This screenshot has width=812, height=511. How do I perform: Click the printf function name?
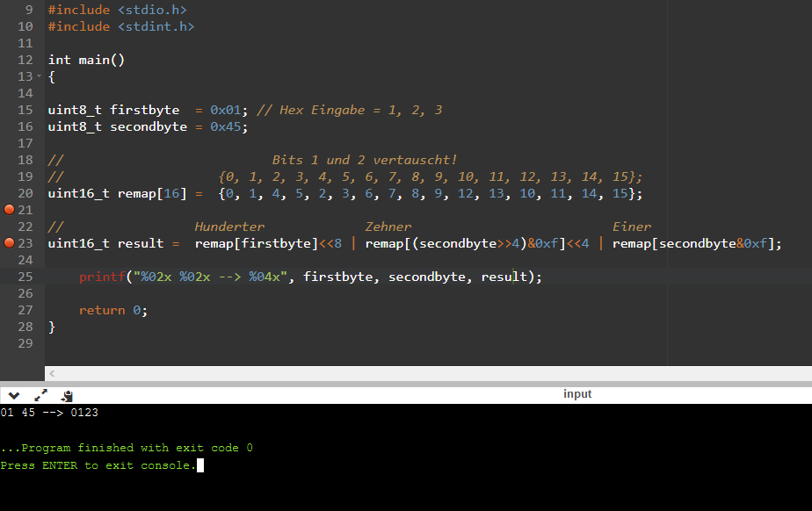tap(102, 277)
